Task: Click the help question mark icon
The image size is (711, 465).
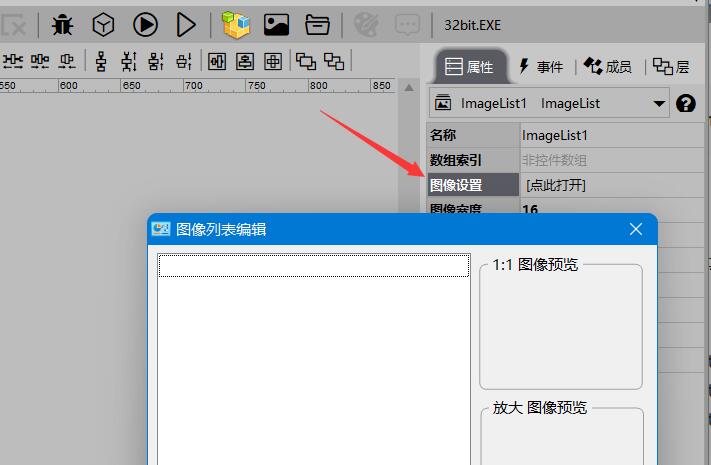Action: click(x=686, y=103)
